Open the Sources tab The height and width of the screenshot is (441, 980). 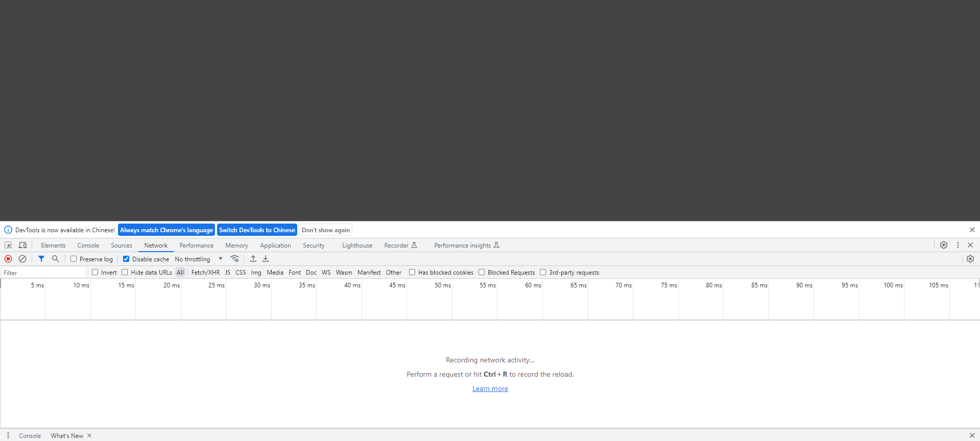click(x=122, y=246)
